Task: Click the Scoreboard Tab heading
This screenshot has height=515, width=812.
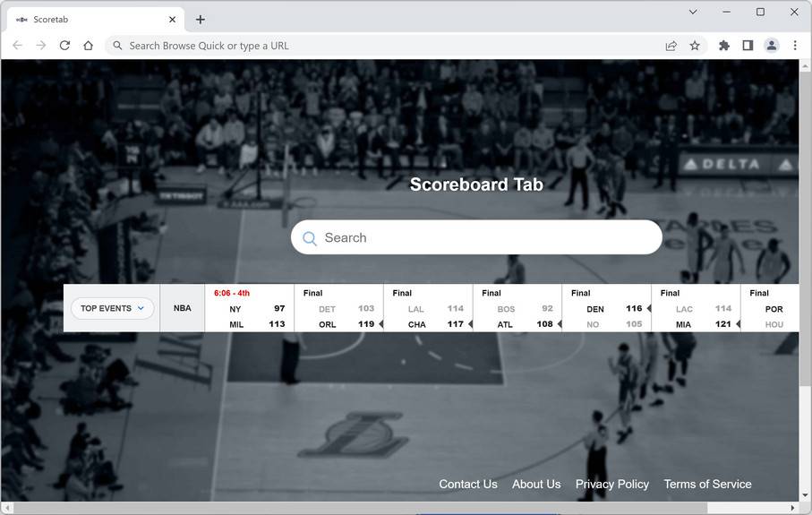Action: click(476, 185)
